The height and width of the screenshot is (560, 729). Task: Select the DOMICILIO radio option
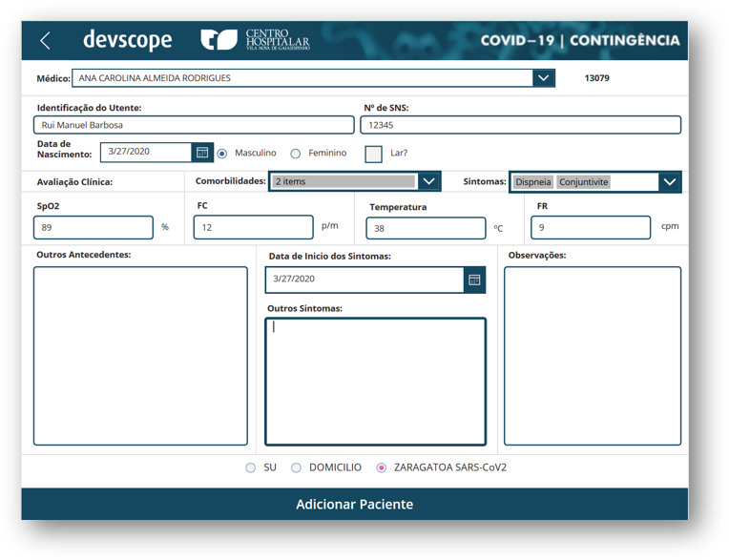coord(296,467)
